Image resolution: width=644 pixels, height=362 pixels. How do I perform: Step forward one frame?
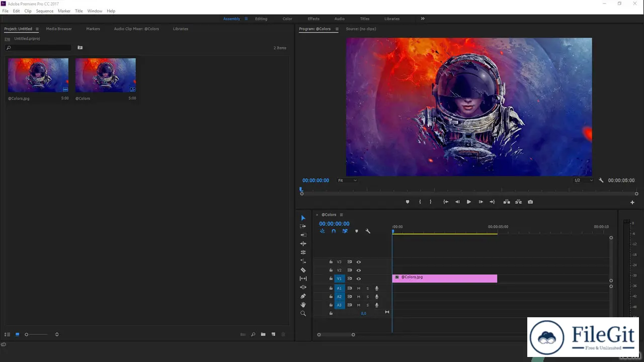pos(480,202)
